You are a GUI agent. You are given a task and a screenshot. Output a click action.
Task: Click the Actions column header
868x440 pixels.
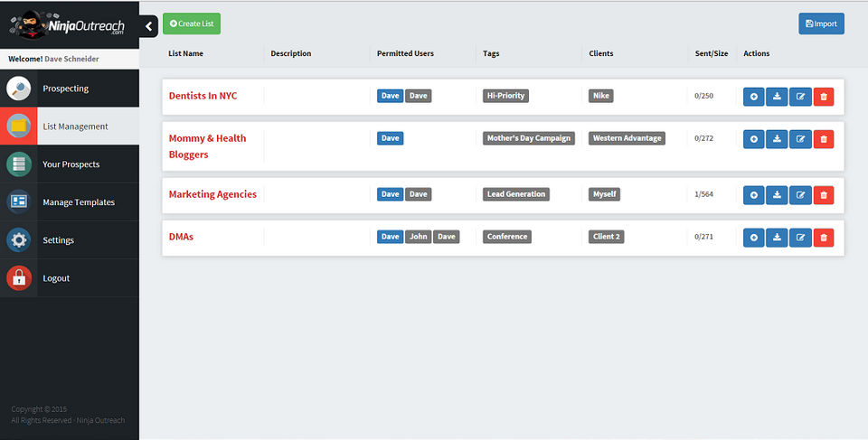pyautogui.click(x=756, y=53)
